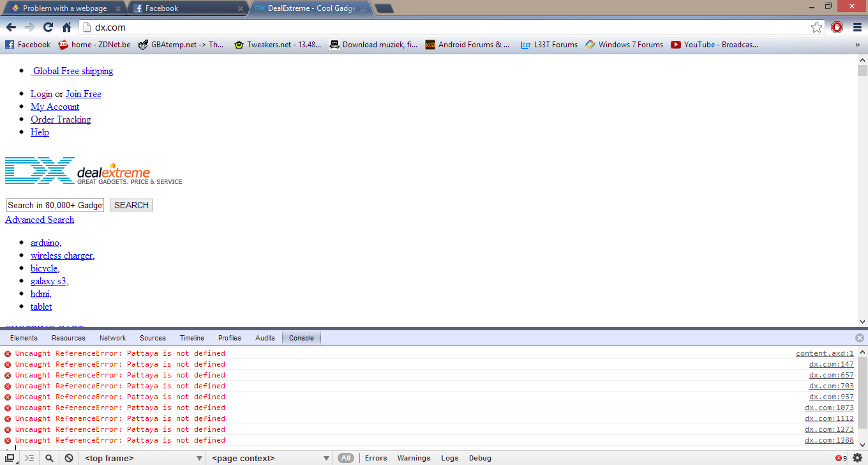Open the '<top frame>' dropdown

coord(143,458)
